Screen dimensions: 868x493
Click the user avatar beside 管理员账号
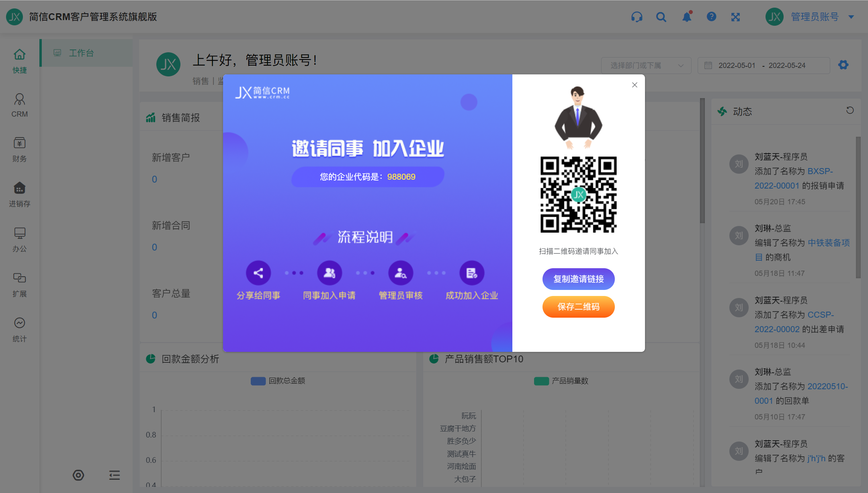tap(775, 17)
